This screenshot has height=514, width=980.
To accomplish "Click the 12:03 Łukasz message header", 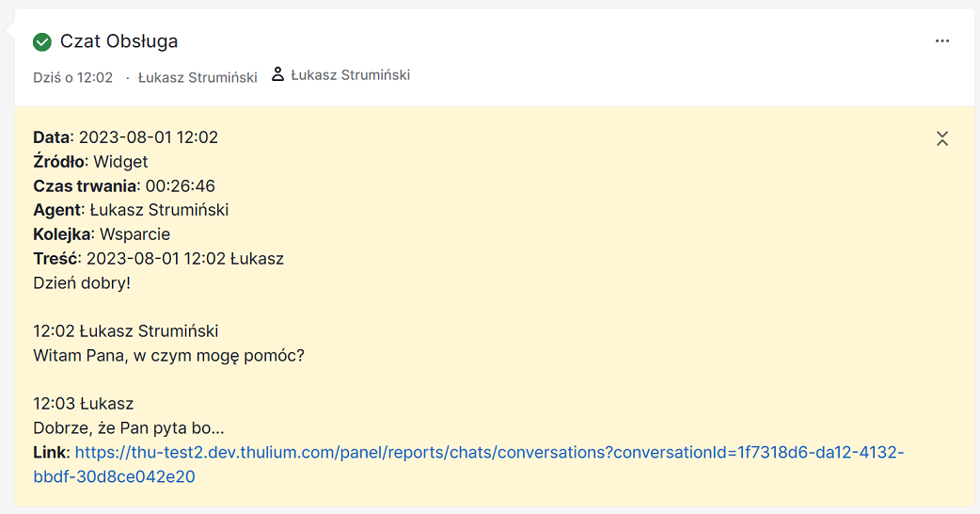I will 83,403.
